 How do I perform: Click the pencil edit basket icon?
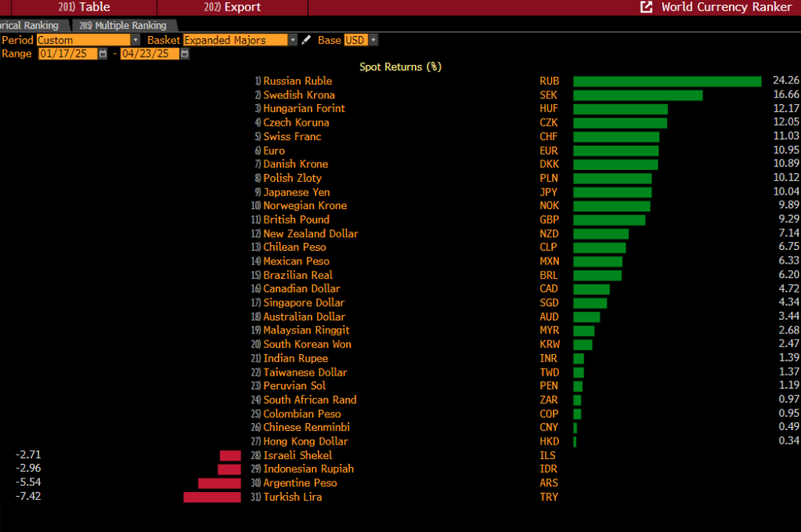point(306,40)
